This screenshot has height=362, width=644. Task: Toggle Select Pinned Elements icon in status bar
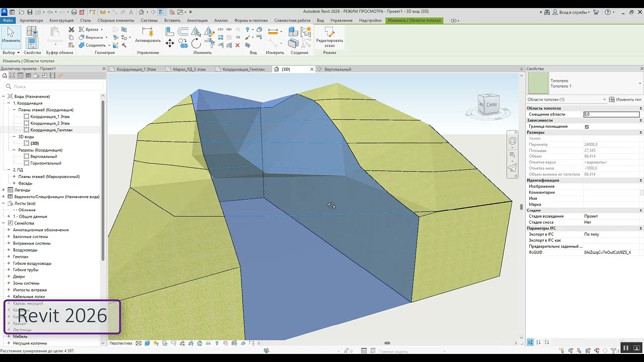(580, 351)
